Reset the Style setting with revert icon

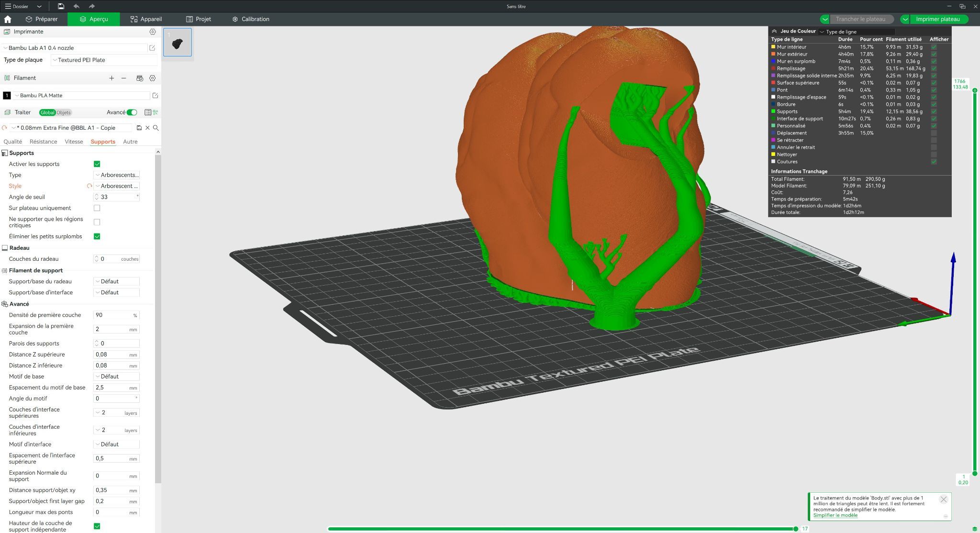click(89, 186)
